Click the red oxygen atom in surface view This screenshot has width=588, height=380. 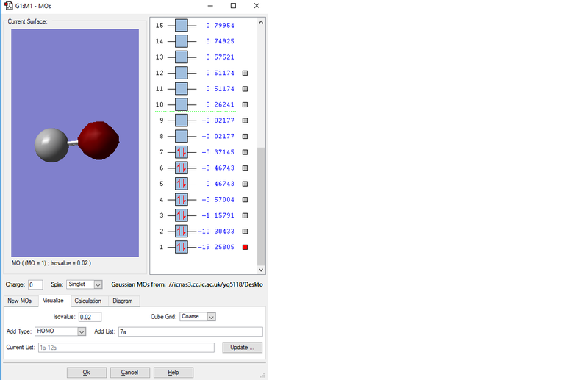pos(98,140)
